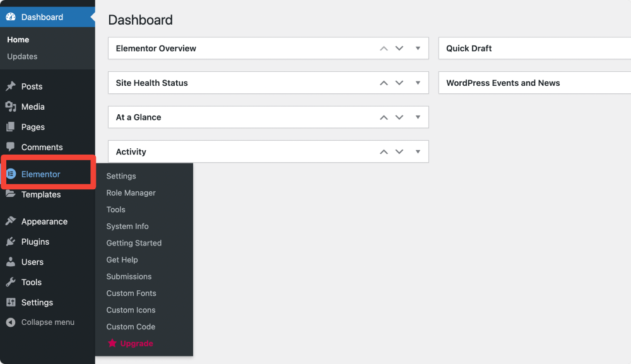Screen dimensions: 631x364
Task: Click the Collapse menu arrow icon
Action: (11, 322)
